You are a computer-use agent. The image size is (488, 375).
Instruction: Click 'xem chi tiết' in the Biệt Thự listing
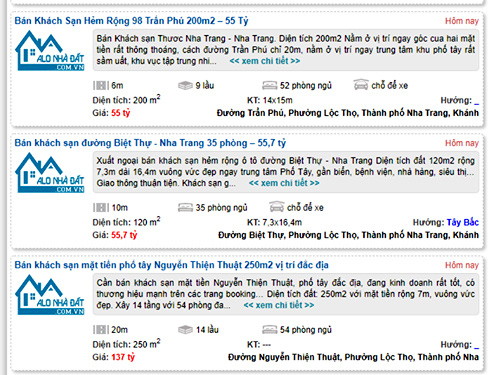(x=284, y=183)
